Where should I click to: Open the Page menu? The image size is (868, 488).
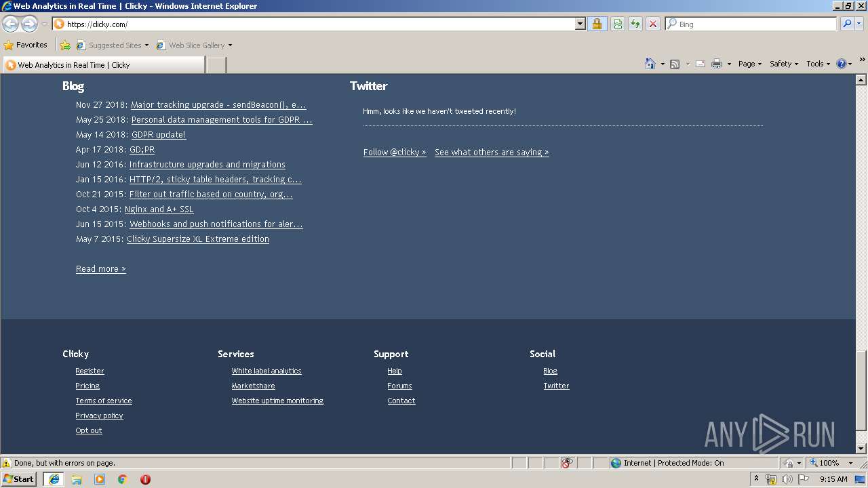749,64
